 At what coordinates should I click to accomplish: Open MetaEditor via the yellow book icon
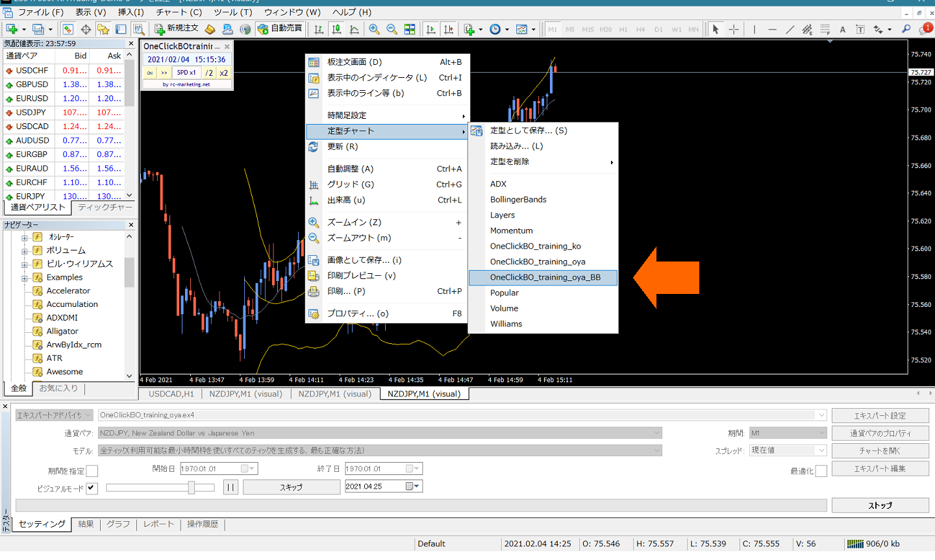coord(210,29)
